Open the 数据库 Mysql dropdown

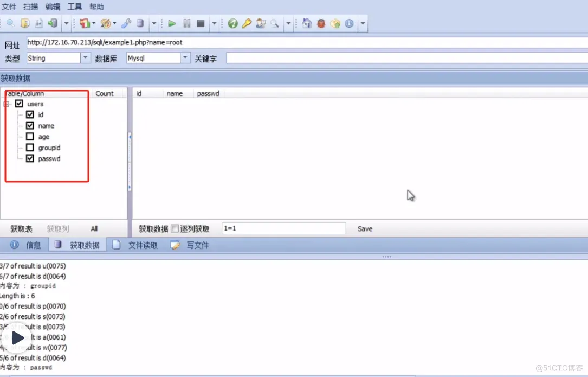185,58
